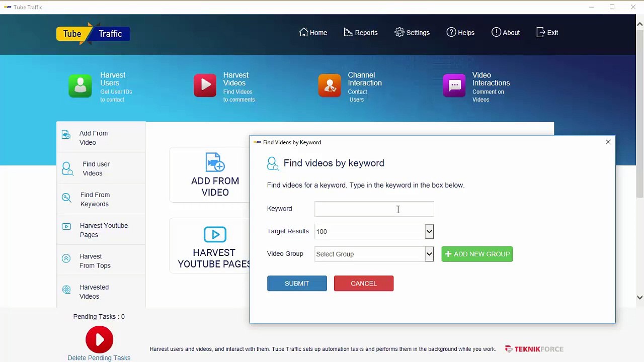The image size is (644, 362).
Task: Expand the Target Results dropdown arrow
Action: tap(429, 231)
